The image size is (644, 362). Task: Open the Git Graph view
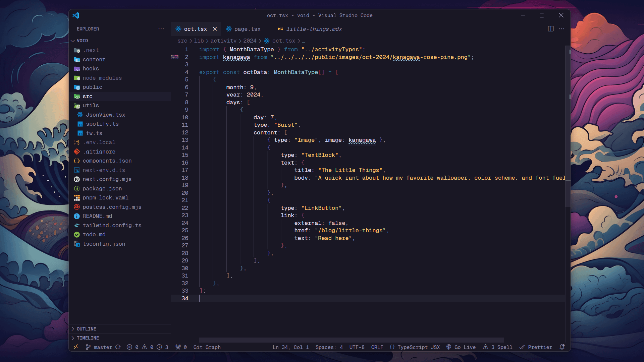207,347
